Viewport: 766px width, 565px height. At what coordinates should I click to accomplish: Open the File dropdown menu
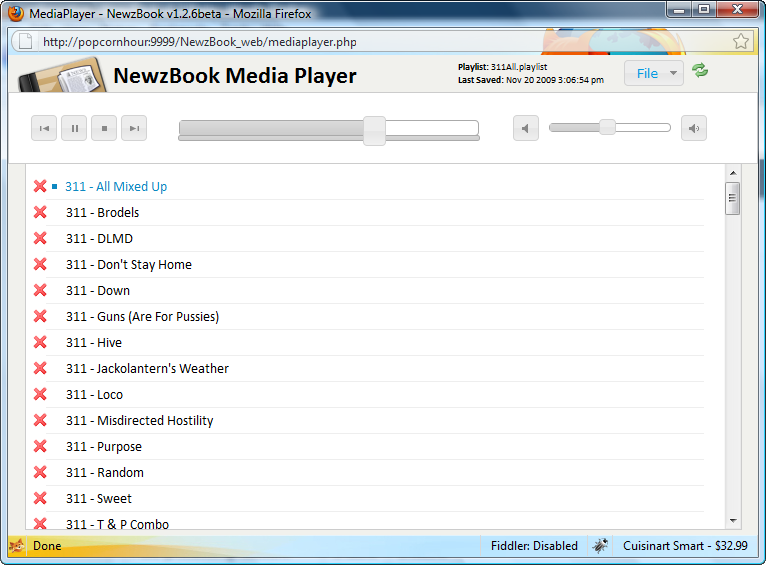[x=654, y=73]
